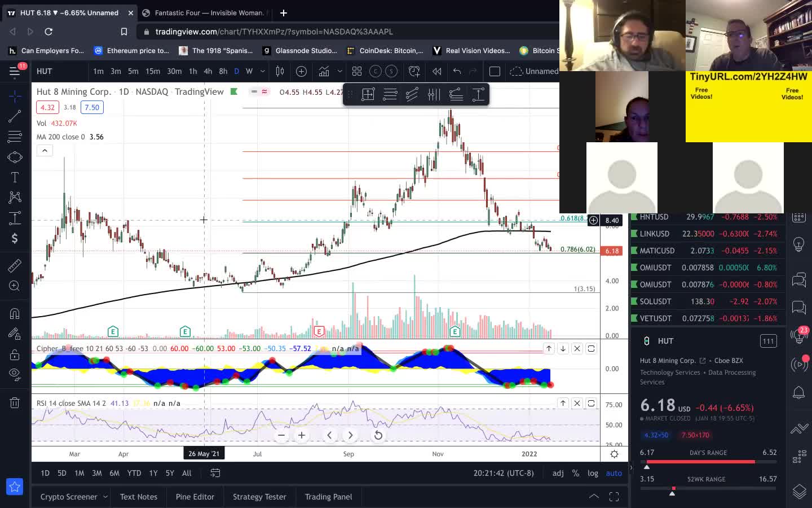Click the fullscreen square icon in toolbar
This screenshot has height=508, width=812.
495,71
